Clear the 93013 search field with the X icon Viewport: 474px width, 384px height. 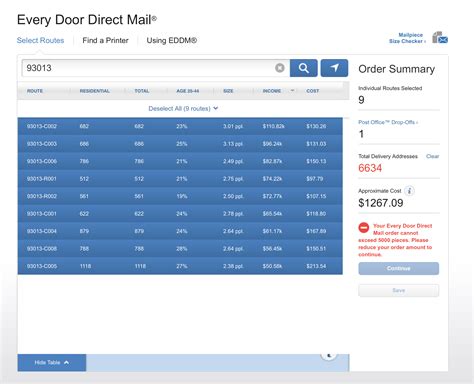280,68
